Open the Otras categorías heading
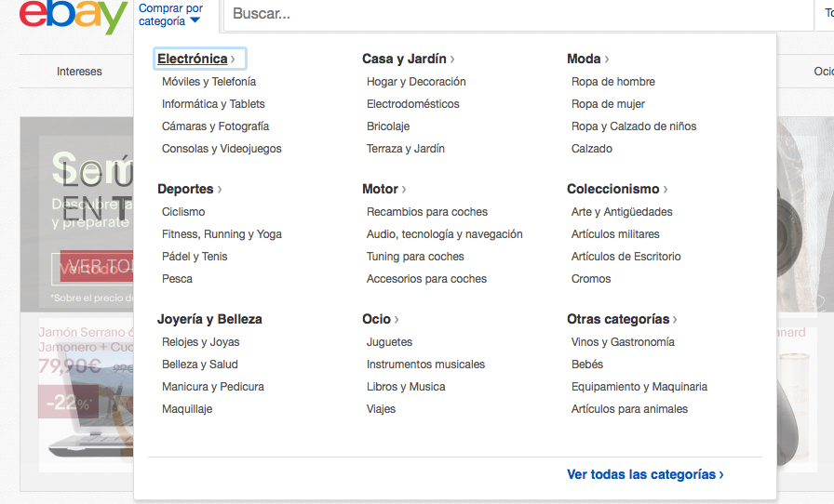Viewport: 834px width, 504px height. [x=623, y=319]
